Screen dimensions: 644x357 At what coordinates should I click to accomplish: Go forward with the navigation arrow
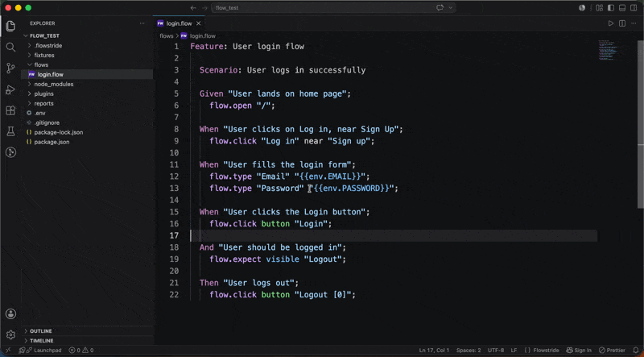pos(204,8)
